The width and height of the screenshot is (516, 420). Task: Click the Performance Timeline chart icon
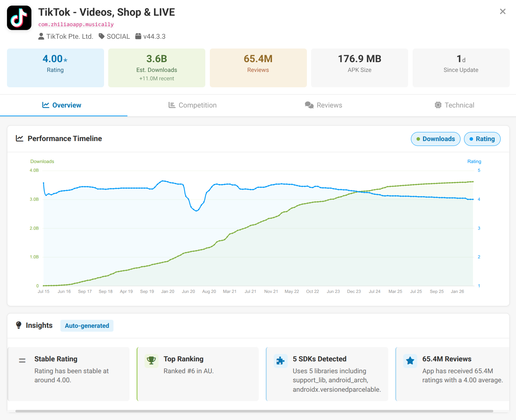pos(20,139)
